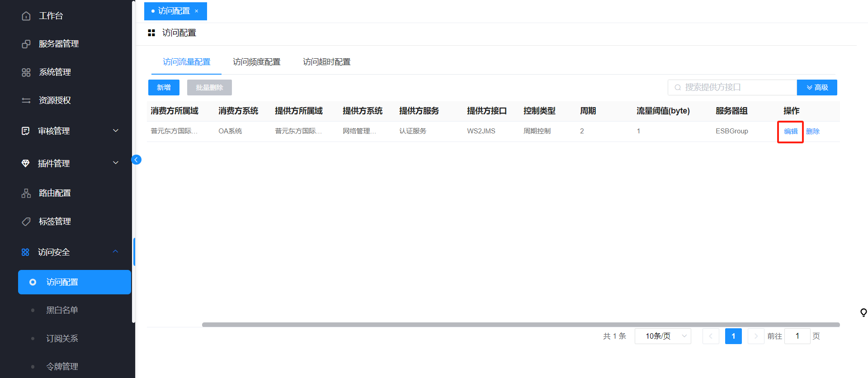Focus the 搜索提供方接口 search field
Screen dimensions: 868x378
click(x=732, y=88)
